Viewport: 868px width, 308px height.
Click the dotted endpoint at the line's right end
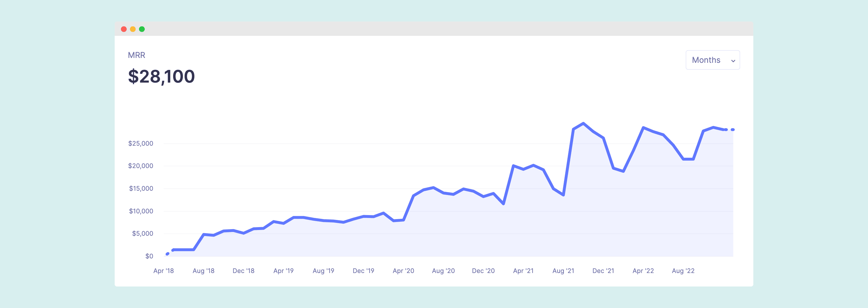pos(732,130)
